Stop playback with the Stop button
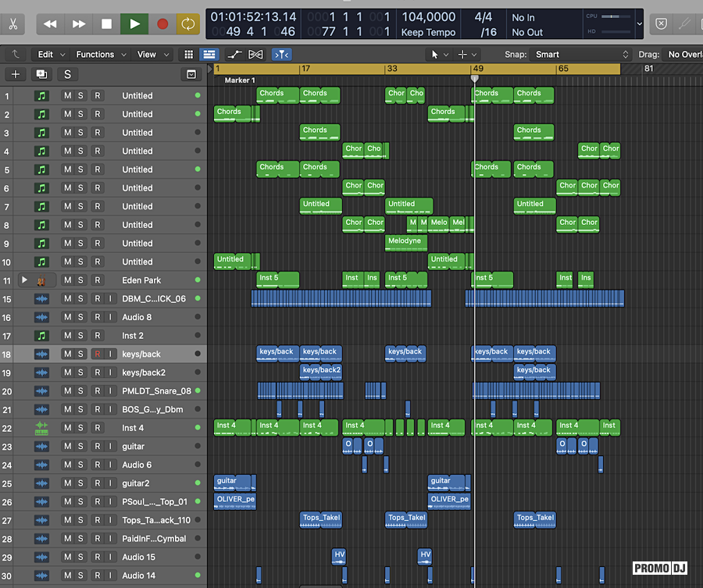Image resolution: width=703 pixels, height=588 pixels. 107,24
